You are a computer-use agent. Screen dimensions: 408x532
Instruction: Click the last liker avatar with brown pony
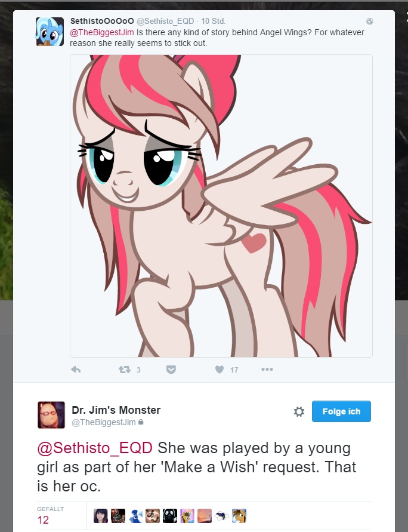(239, 516)
